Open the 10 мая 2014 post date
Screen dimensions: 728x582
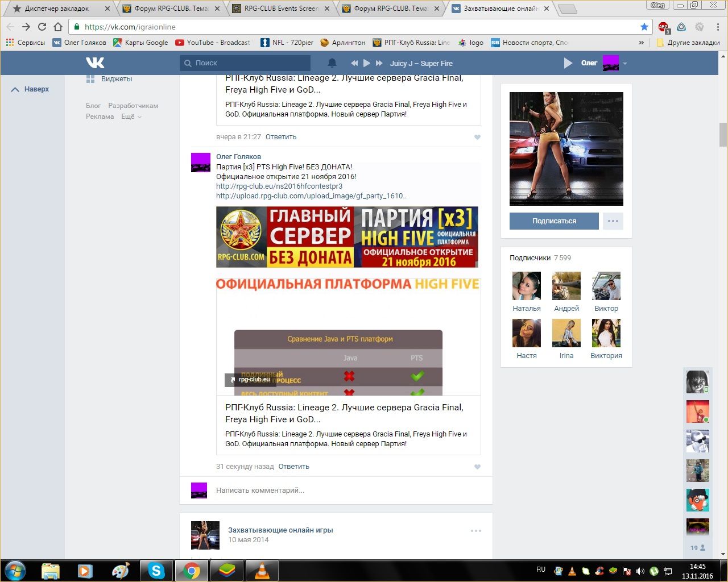(x=249, y=540)
